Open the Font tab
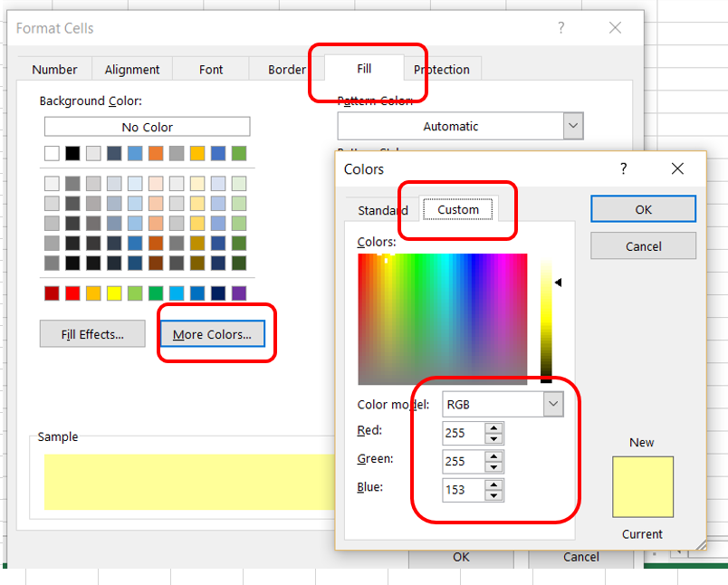The image size is (728, 585). [211, 70]
